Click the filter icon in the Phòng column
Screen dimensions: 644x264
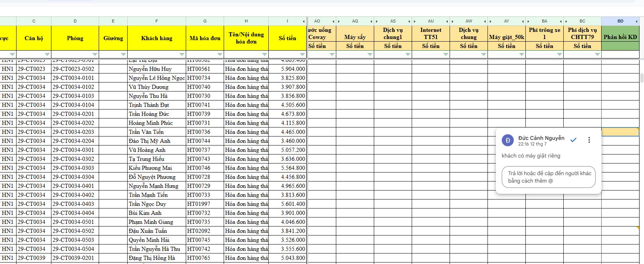pos(95,55)
